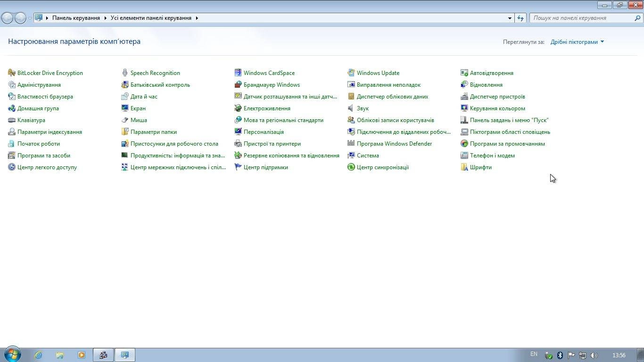Click the volume icon in system tray
Viewport: 644px width, 362px height.
[594, 355]
